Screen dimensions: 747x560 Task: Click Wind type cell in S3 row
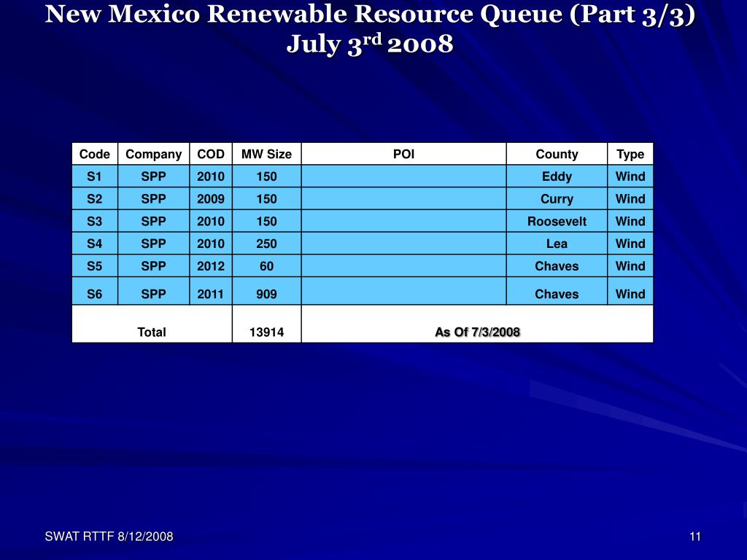click(x=630, y=221)
